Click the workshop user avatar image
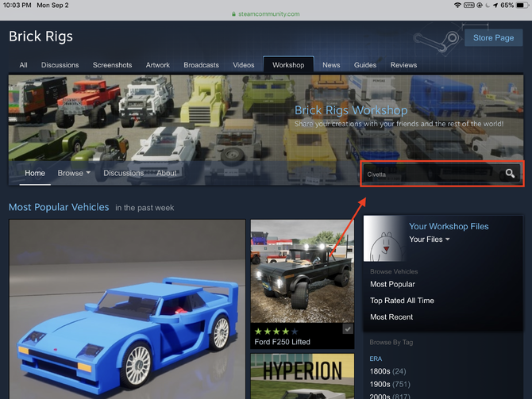The height and width of the screenshot is (399, 532). tap(385, 238)
